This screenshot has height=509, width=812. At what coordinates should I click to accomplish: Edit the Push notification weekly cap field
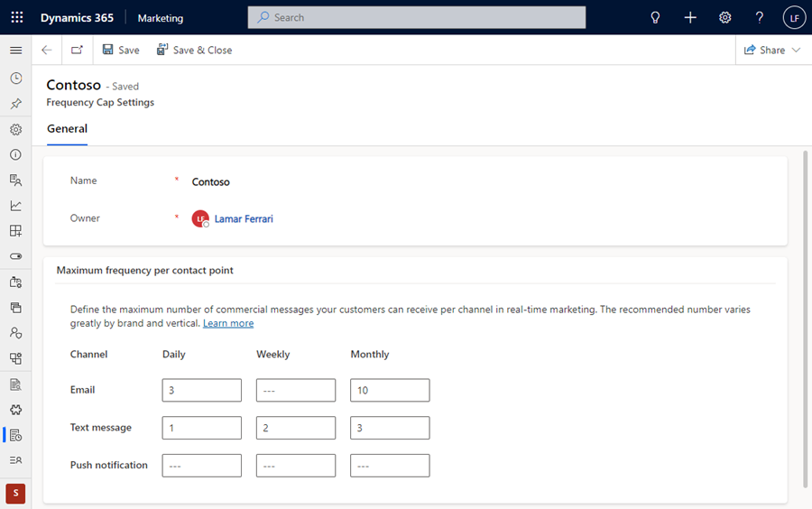tap(296, 466)
